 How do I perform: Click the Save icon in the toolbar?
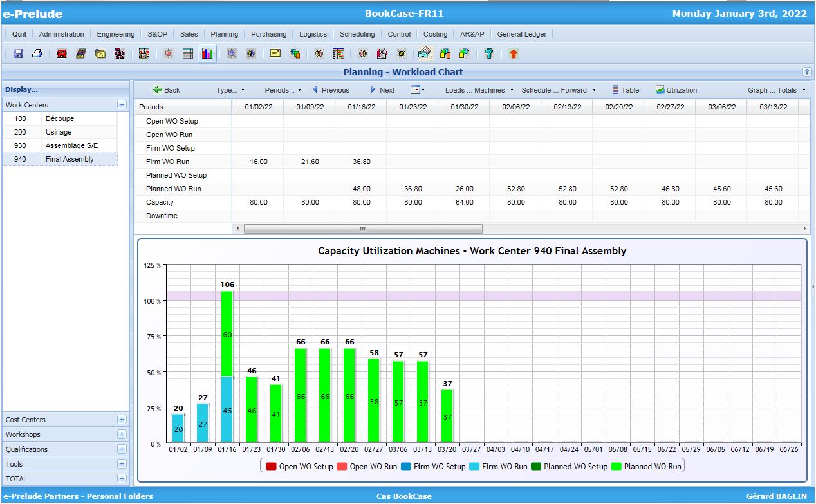(x=19, y=53)
